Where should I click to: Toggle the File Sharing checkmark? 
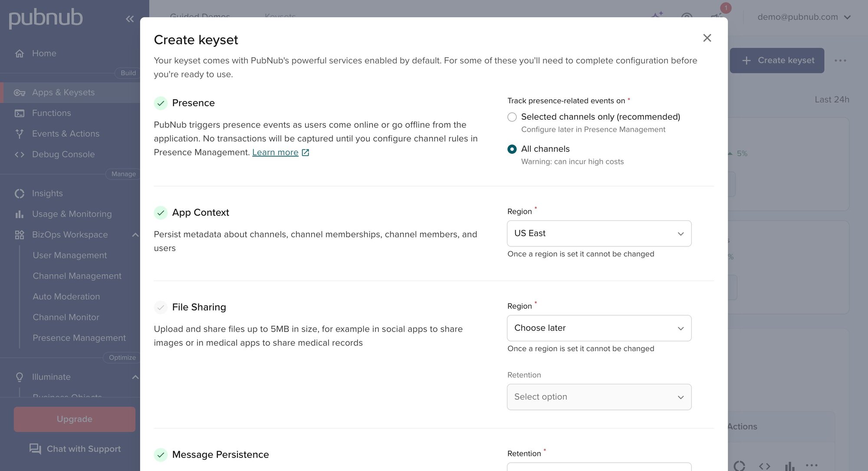161,307
